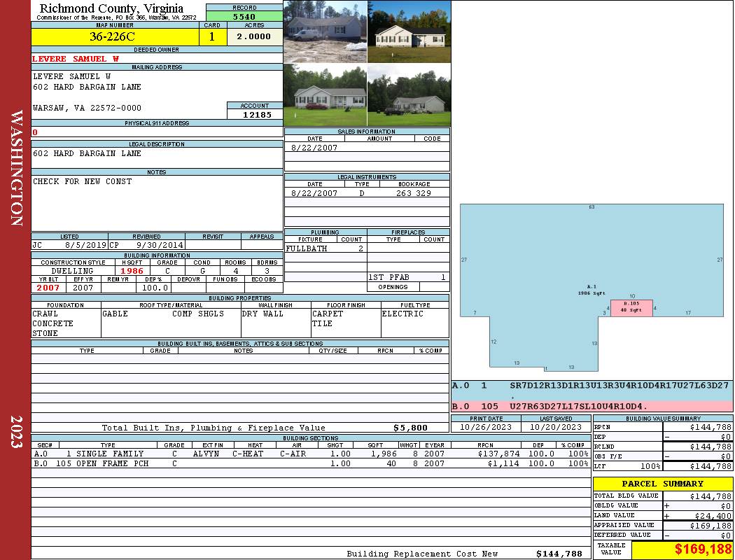Viewport: 735px width, 560px height.
Task: Open the house photo with white van
Action: pos(325,31)
